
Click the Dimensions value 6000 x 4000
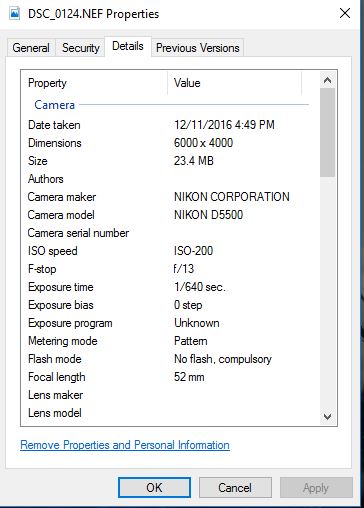pos(203,143)
